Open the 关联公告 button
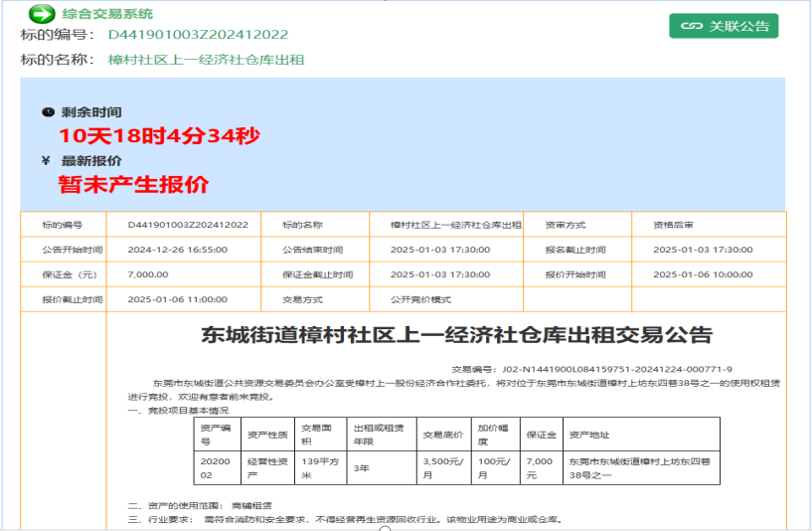Image resolution: width=812 pixels, height=531 pixels. point(724,26)
